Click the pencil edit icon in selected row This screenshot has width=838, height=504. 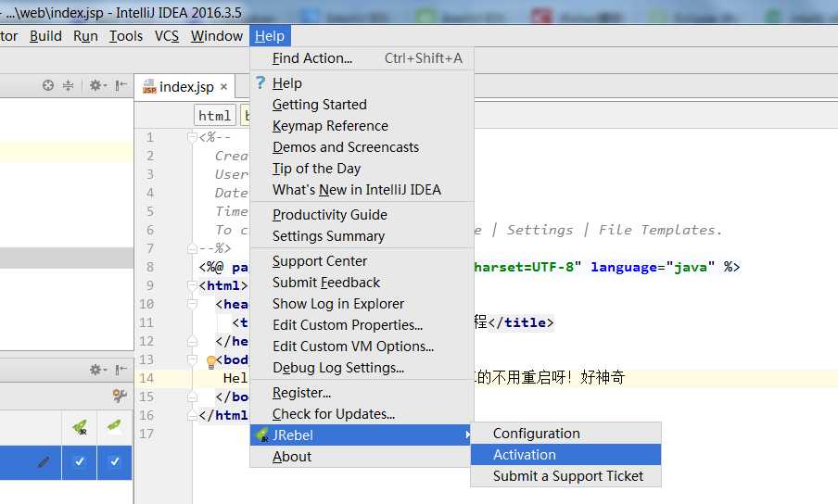tap(44, 461)
